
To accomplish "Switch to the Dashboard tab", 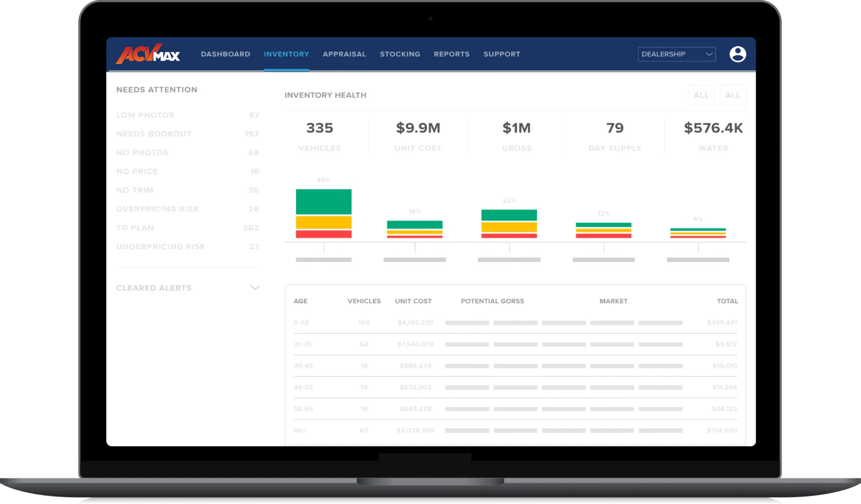I will point(225,54).
